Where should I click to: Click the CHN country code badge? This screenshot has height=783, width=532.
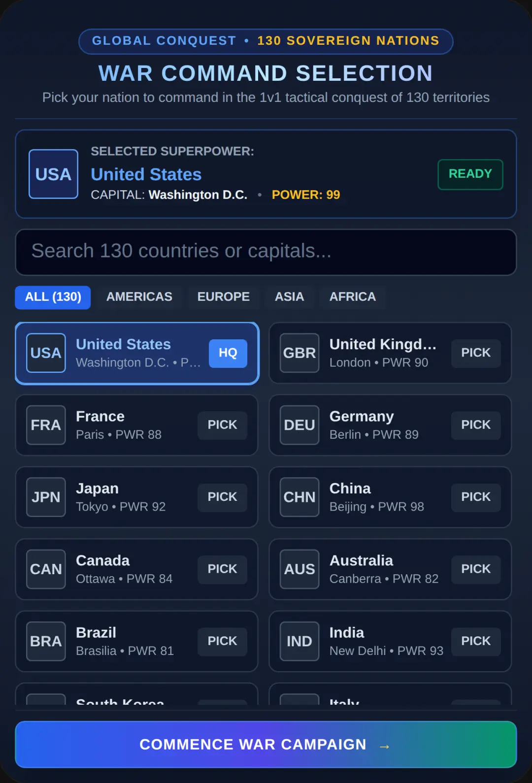pos(299,497)
